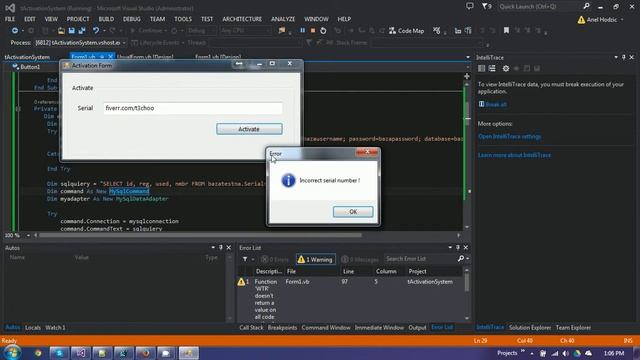
Task: Open the Any CPU platform dropdown
Action: (x=245, y=31)
